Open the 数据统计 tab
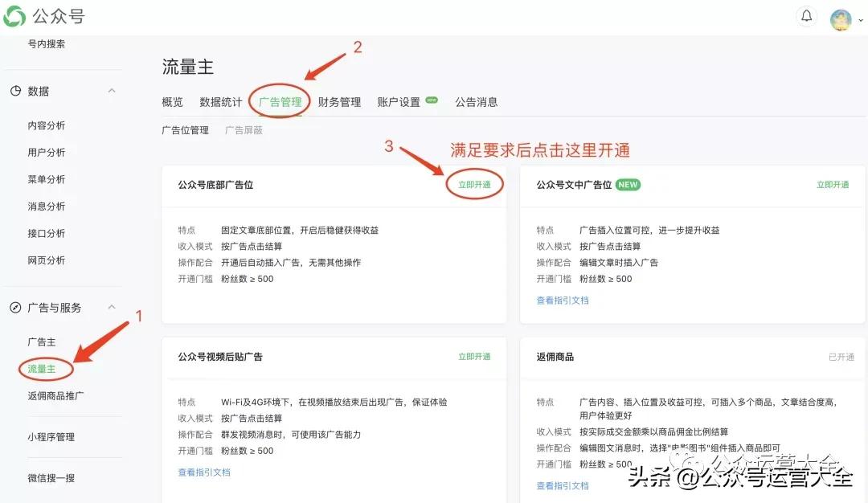 click(221, 101)
